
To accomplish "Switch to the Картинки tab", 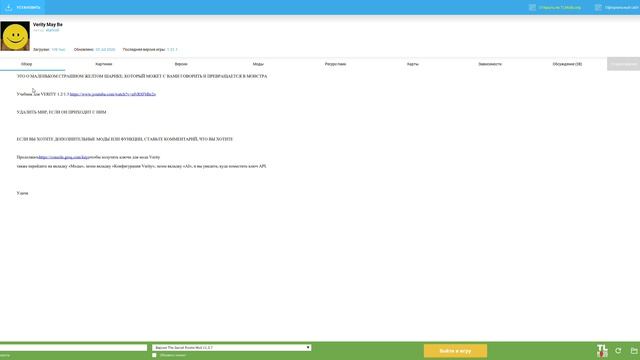I will tap(104, 64).
